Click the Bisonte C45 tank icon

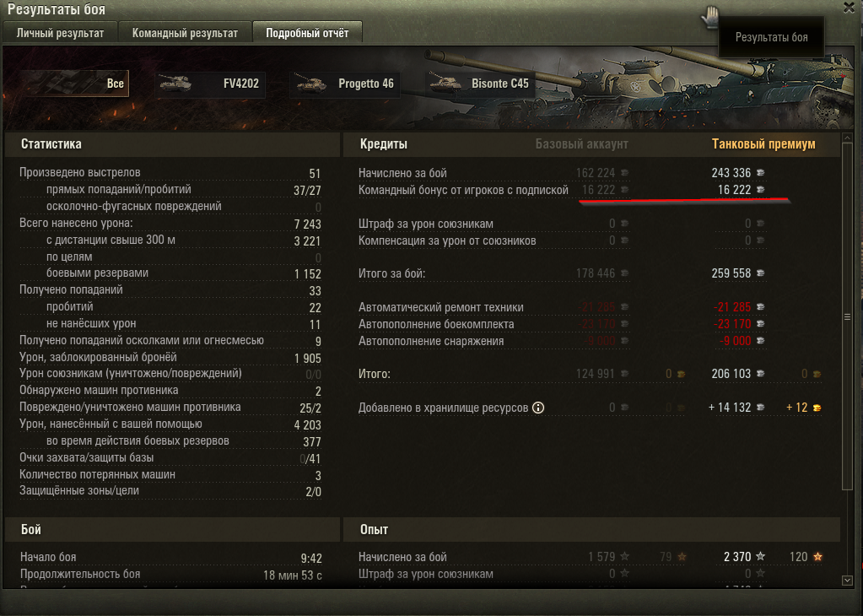click(x=445, y=84)
